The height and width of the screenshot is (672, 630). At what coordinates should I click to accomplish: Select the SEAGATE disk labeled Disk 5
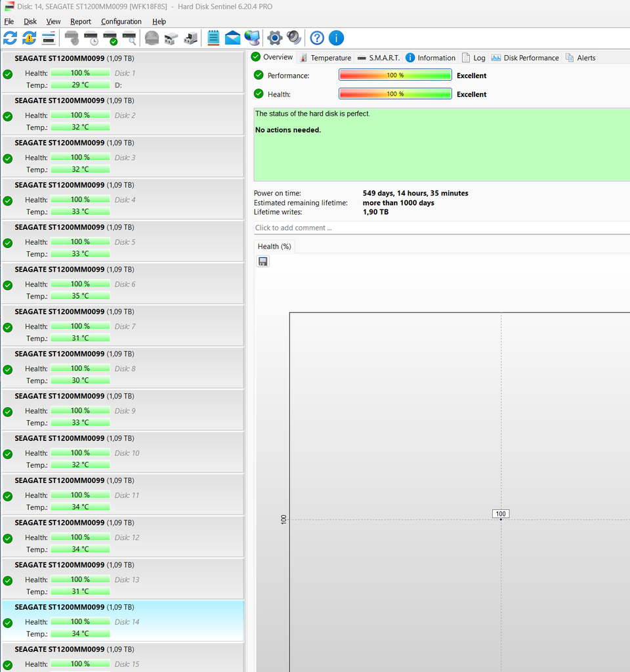(123, 241)
